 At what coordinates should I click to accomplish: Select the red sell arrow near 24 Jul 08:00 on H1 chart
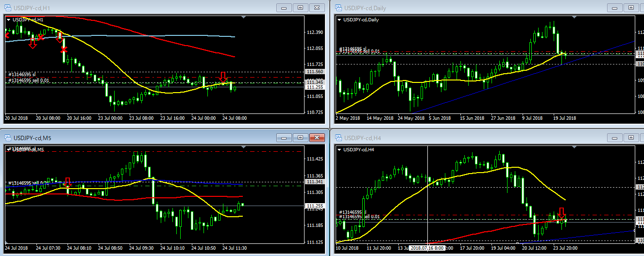click(x=223, y=77)
